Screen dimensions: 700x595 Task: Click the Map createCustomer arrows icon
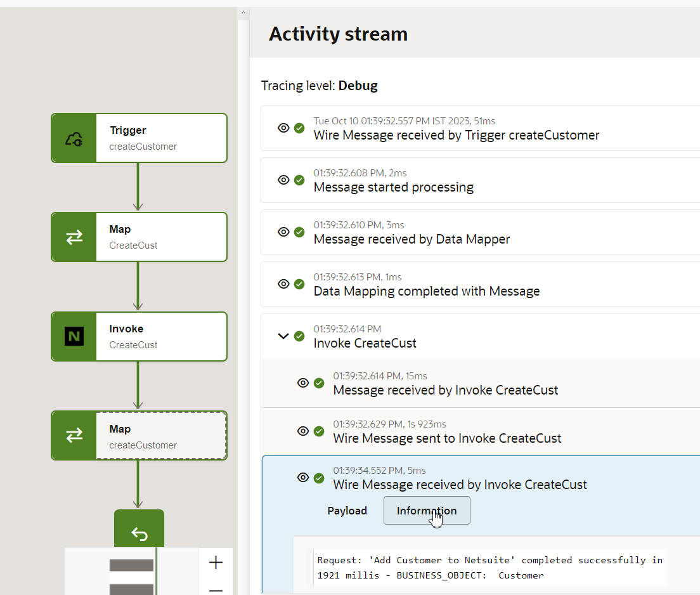74,436
